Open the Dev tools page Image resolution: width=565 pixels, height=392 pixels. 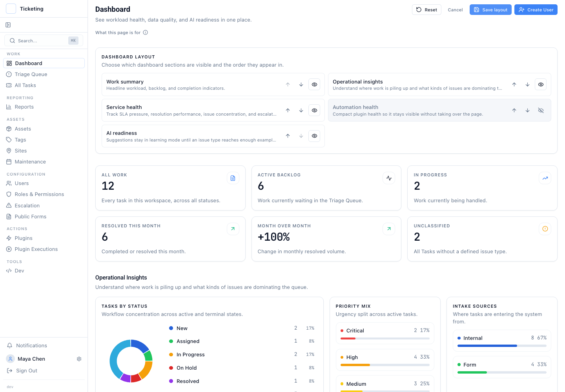[44, 270]
